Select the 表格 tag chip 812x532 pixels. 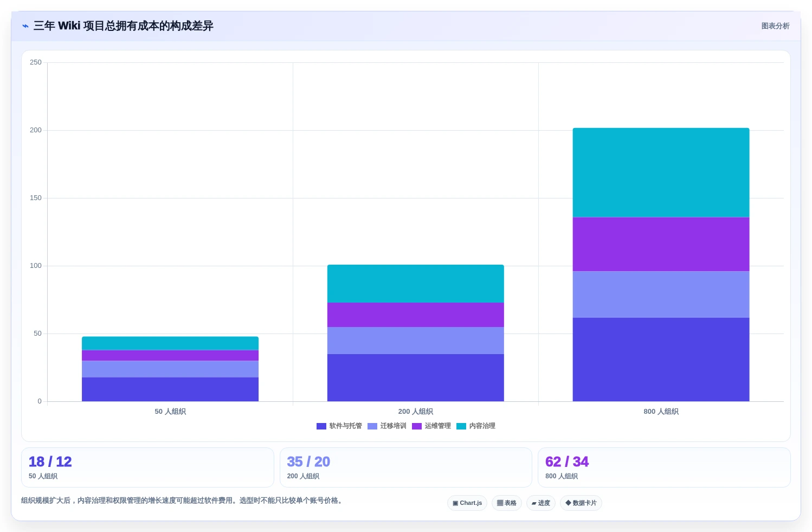click(507, 503)
